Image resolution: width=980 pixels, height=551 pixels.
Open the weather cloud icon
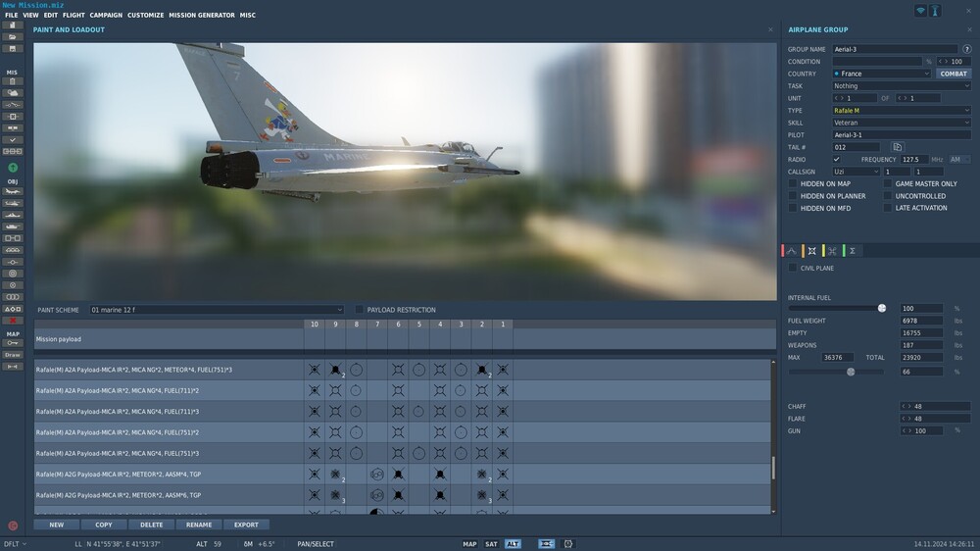click(x=13, y=93)
